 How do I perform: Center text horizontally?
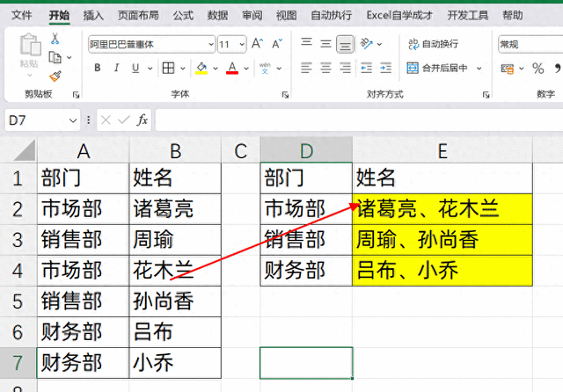[x=325, y=68]
